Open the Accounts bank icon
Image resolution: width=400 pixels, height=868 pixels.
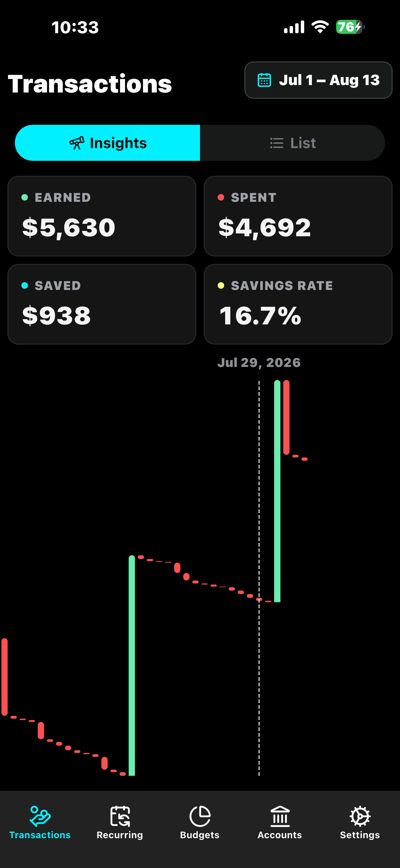pyautogui.click(x=280, y=816)
